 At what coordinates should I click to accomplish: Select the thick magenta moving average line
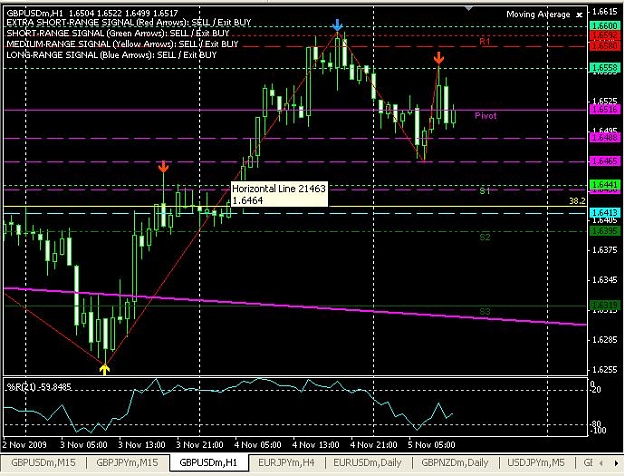click(x=295, y=306)
